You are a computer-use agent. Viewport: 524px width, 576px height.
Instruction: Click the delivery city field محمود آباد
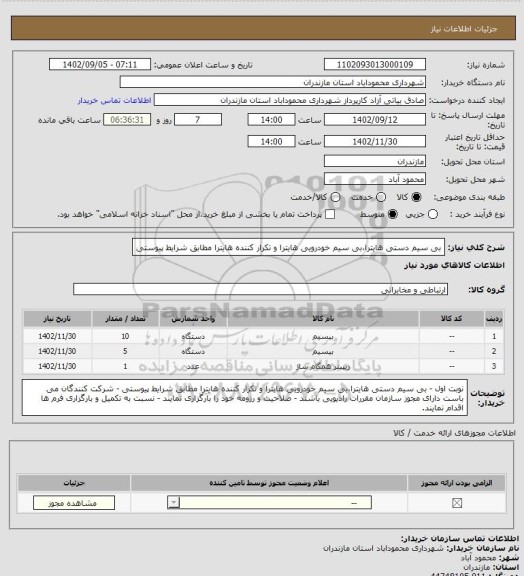coord(375,179)
